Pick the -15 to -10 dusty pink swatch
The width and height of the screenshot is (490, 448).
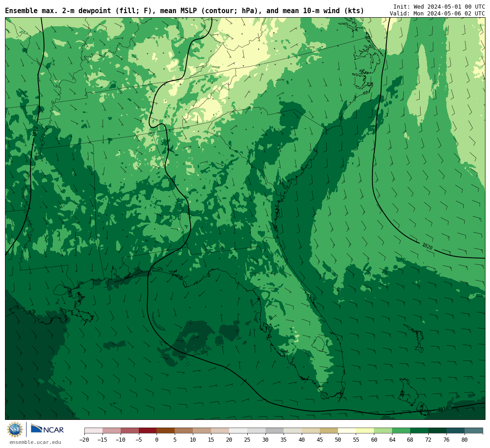click(112, 431)
